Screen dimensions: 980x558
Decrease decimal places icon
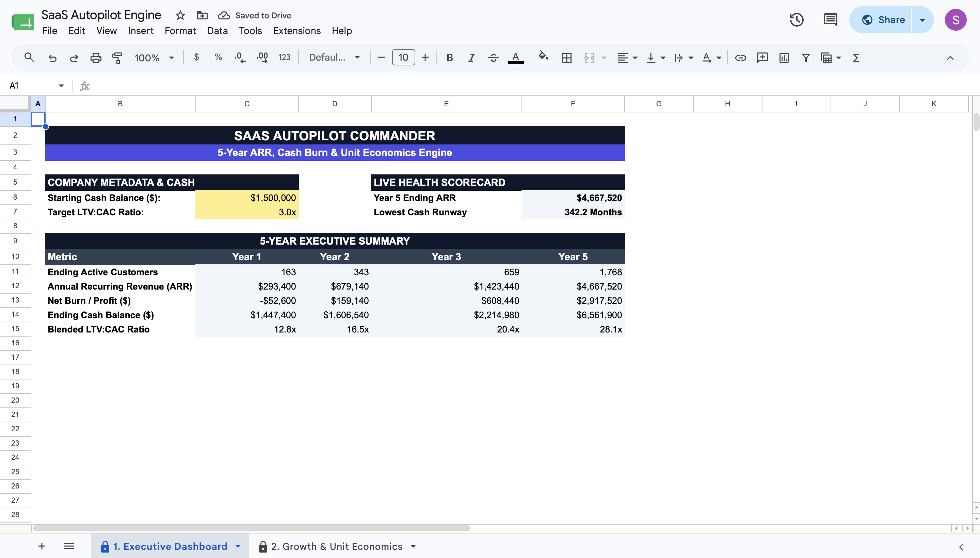(x=240, y=58)
